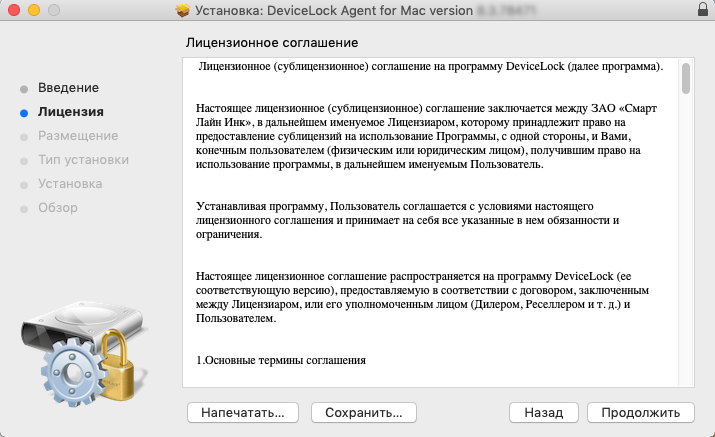Click the Размещение step in the sidebar
The image size is (715, 437).
click(77, 135)
